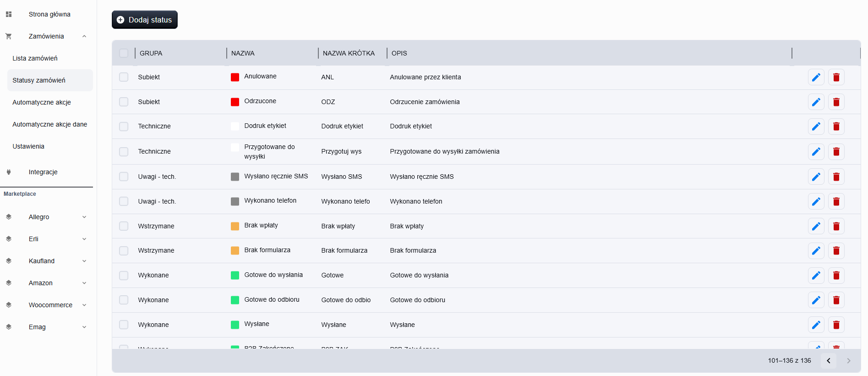This screenshot has height=376, width=868.
Task: Open Automatyczne akcje menu item
Action: pos(50,102)
